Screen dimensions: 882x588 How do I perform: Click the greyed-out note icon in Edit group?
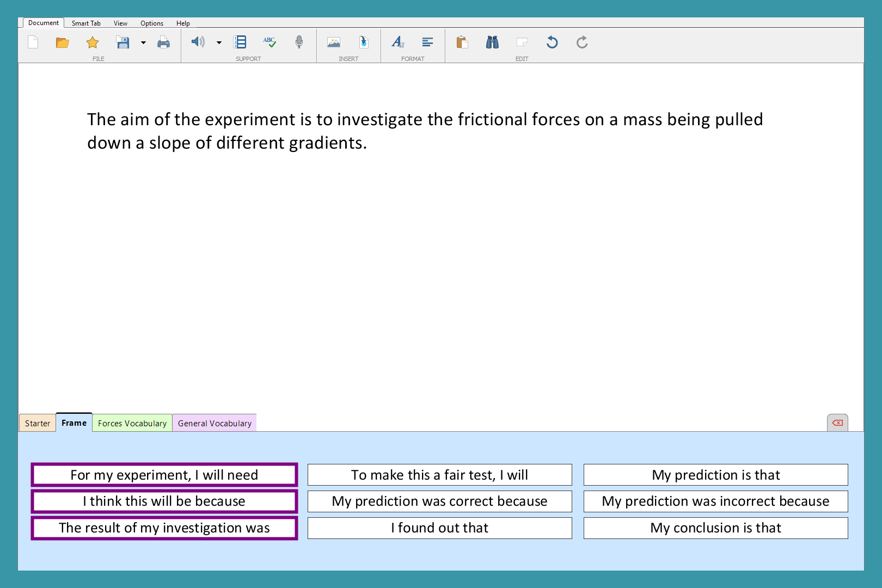coord(522,42)
